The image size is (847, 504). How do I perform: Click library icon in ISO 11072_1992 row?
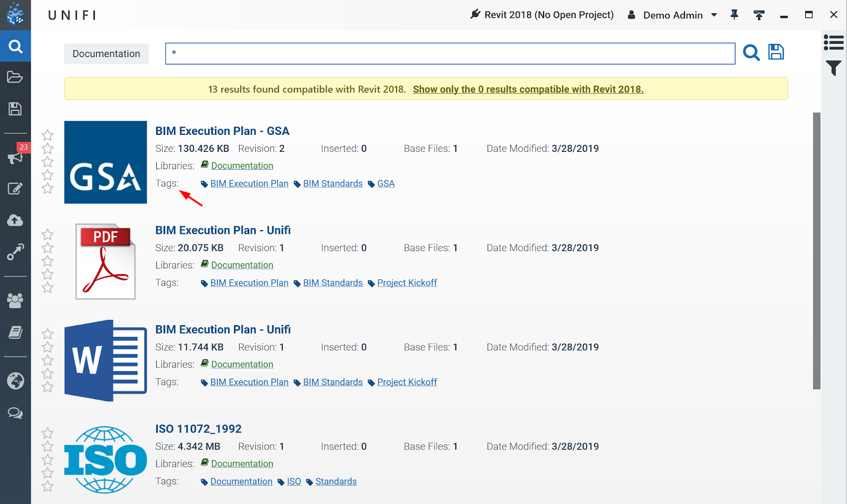(x=205, y=463)
